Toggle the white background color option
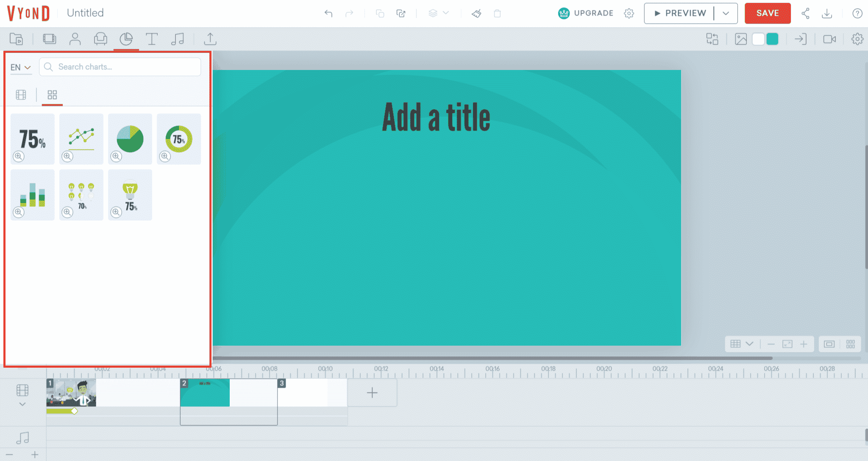The height and width of the screenshot is (461, 868). 758,39
